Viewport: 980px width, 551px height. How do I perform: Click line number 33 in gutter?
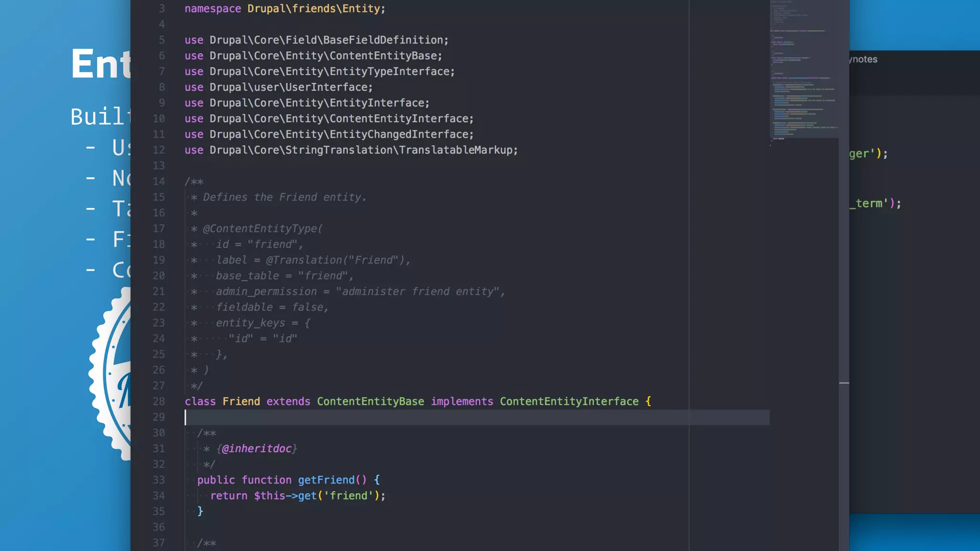point(158,480)
